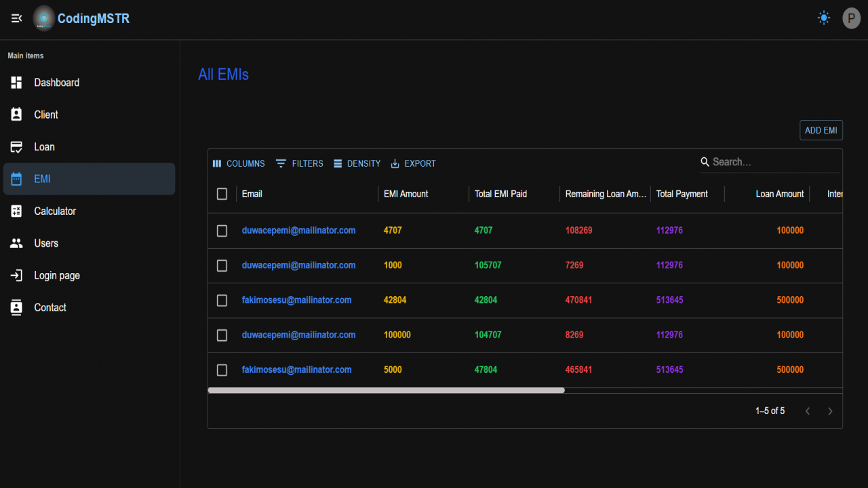Image resolution: width=868 pixels, height=488 pixels.
Task: Open the Client menu item
Action: click(x=90, y=115)
